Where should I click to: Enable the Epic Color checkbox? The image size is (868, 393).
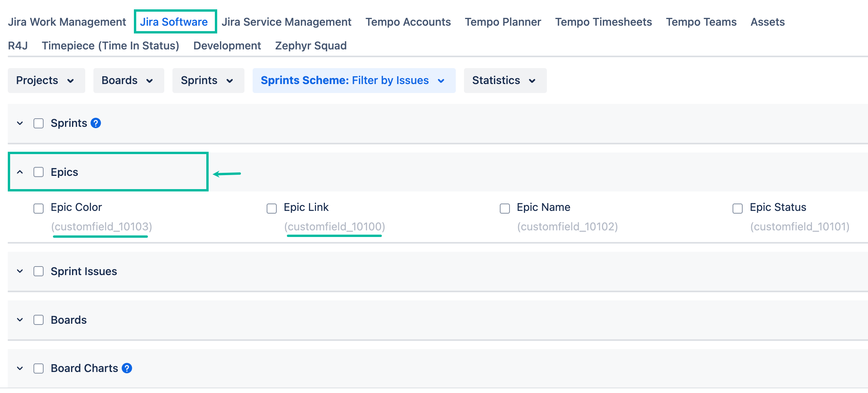[39, 209]
